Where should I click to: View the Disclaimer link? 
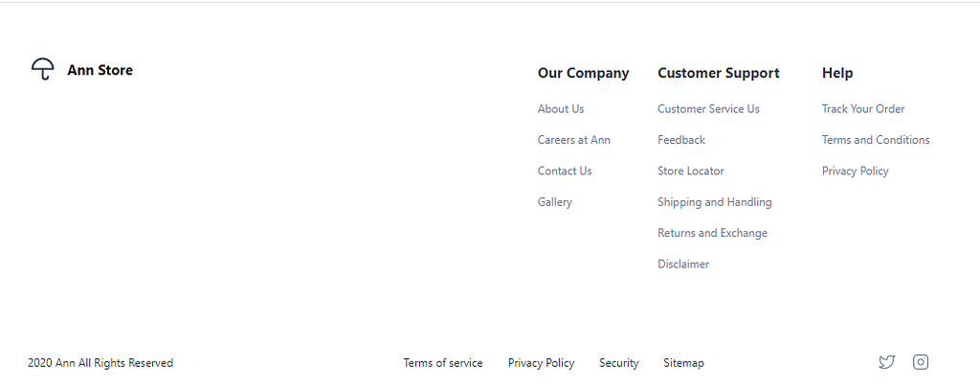point(683,264)
